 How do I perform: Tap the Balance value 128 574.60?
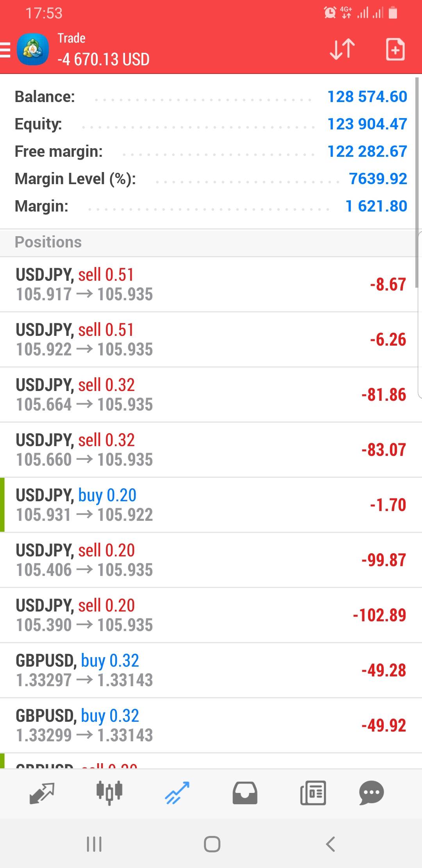pos(367,97)
